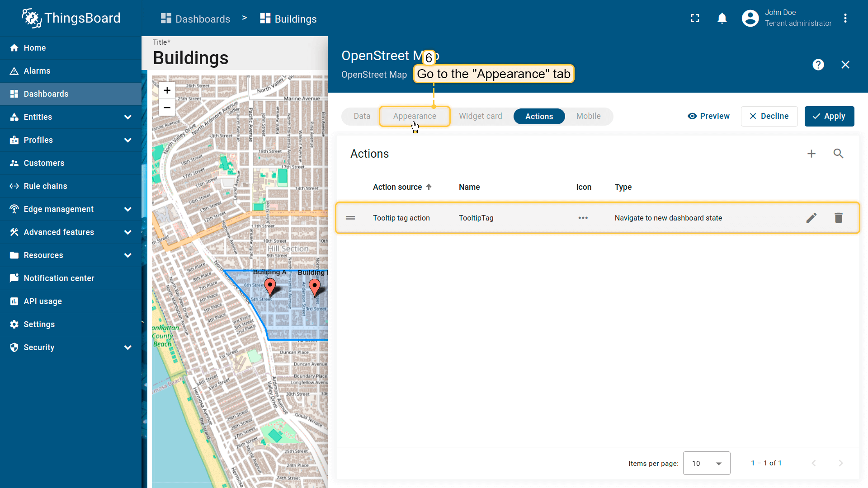Open the user menu three dots

(845, 19)
